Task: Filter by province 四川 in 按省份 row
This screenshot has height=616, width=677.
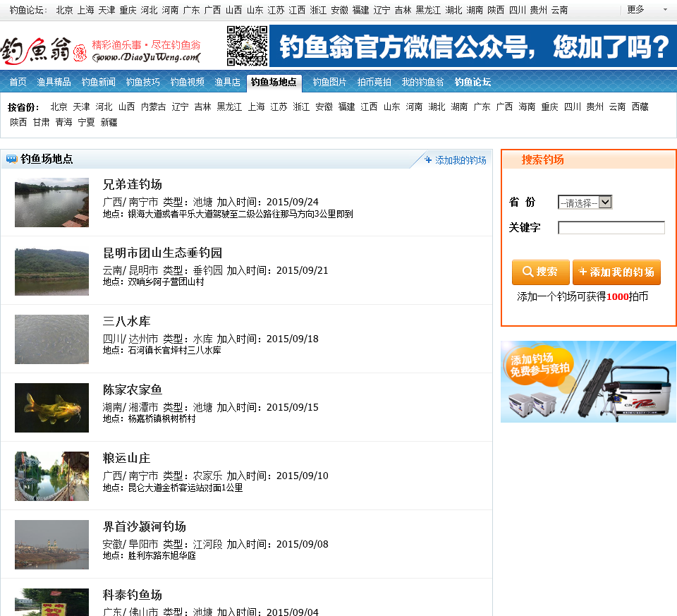Action: pos(573,107)
